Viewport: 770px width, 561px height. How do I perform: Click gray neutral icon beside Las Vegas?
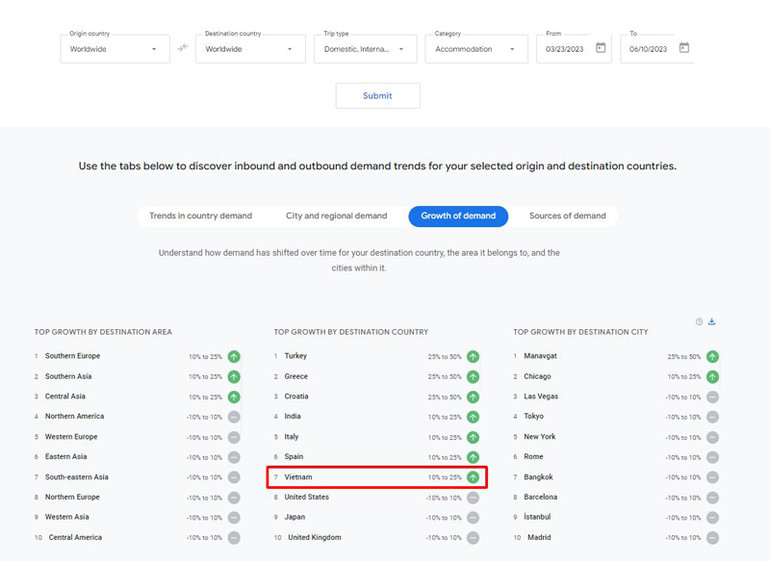[x=713, y=397]
